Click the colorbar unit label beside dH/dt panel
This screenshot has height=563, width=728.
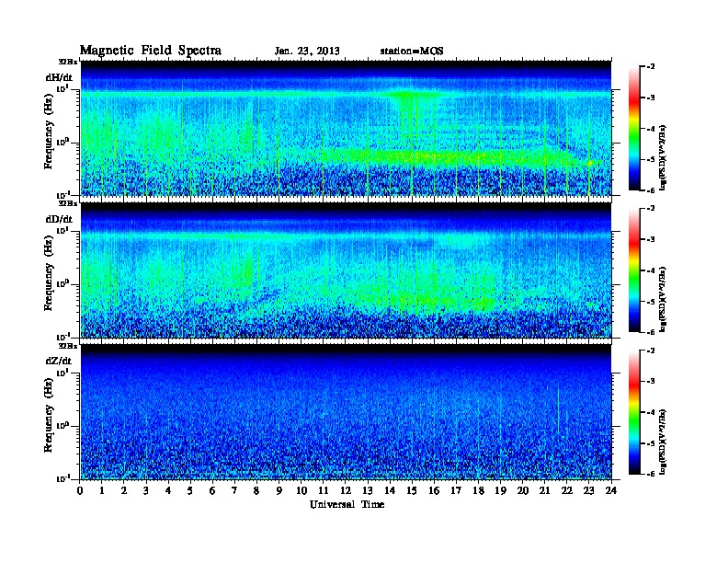[x=663, y=157]
